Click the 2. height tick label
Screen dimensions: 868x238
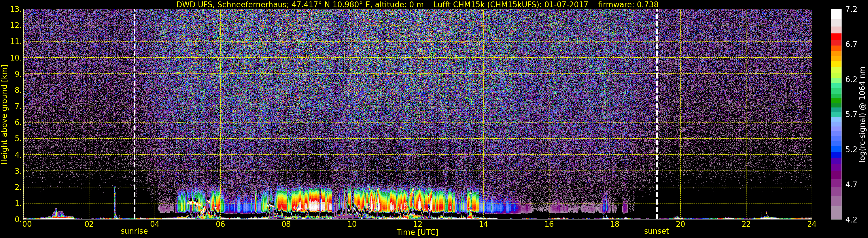pos(18,187)
